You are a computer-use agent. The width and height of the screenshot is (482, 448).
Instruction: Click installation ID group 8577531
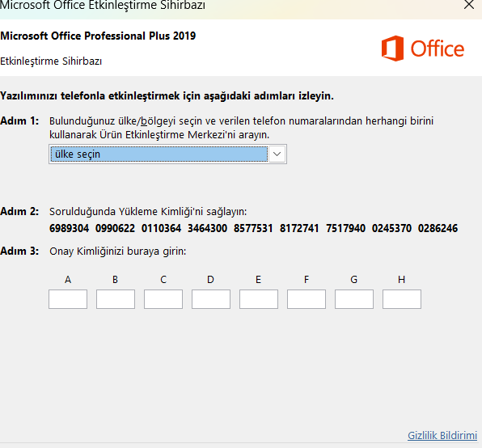click(x=253, y=228)
